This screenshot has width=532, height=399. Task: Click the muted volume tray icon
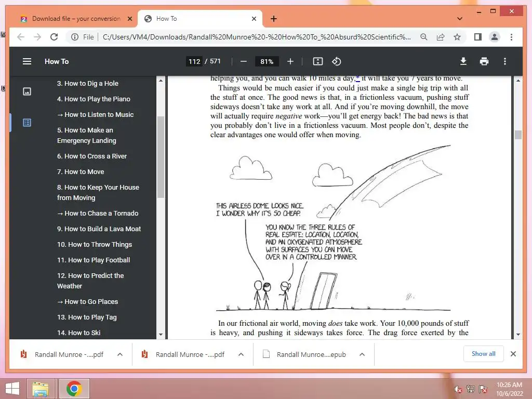[x=458, y=390]
